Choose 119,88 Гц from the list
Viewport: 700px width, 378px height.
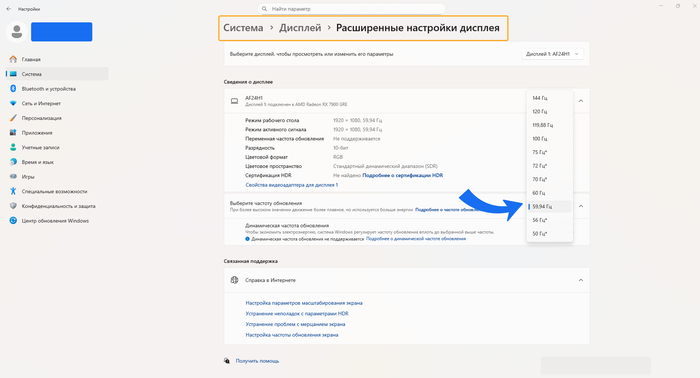pos(550,125)
